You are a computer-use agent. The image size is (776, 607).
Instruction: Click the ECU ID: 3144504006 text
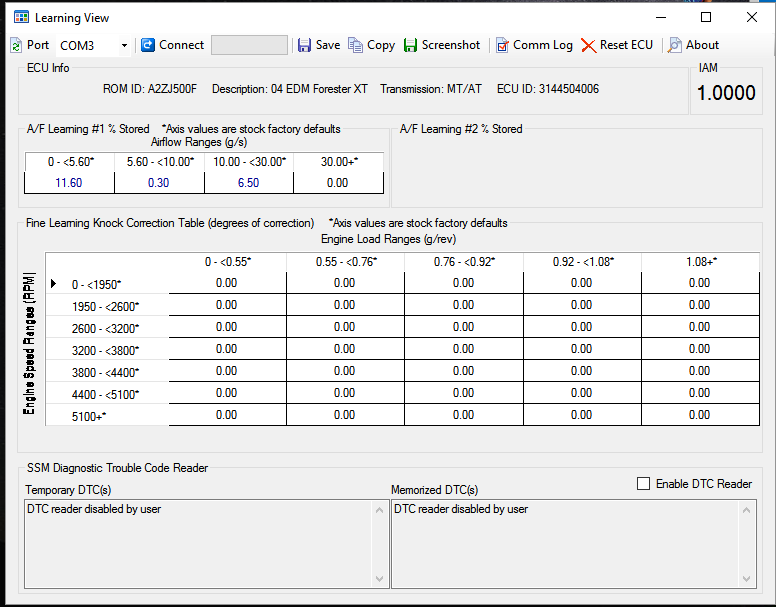(548, 89)
